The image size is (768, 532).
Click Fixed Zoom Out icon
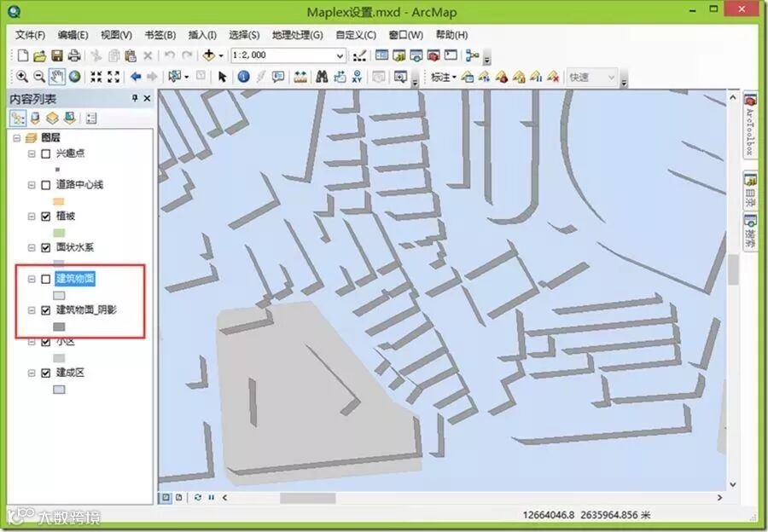tap(113, 77)
